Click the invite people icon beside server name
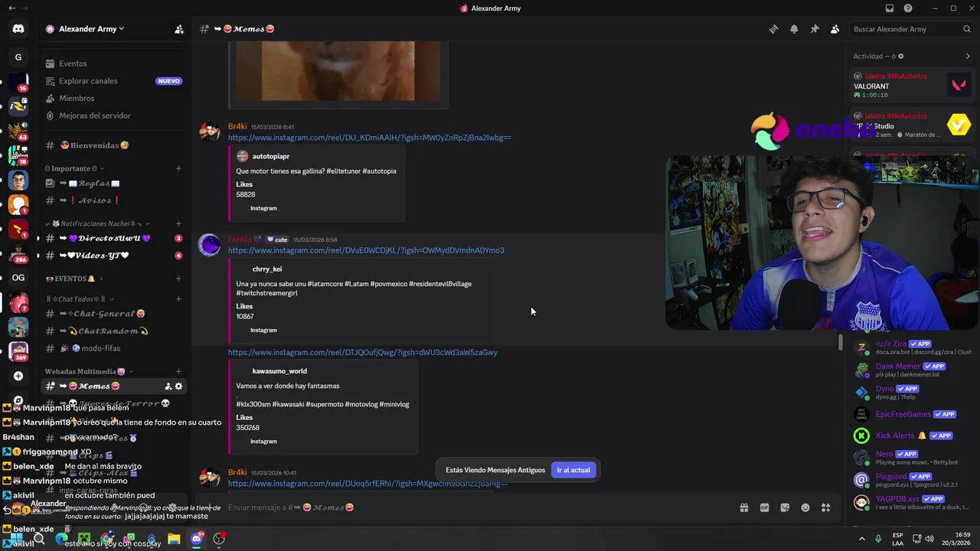 click(x=179, y=29)
